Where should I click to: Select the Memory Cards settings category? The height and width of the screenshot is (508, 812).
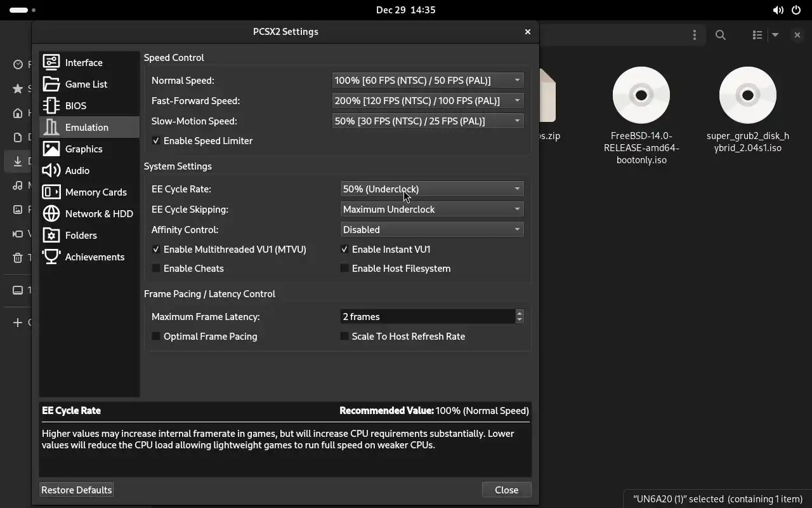(89, 192)
